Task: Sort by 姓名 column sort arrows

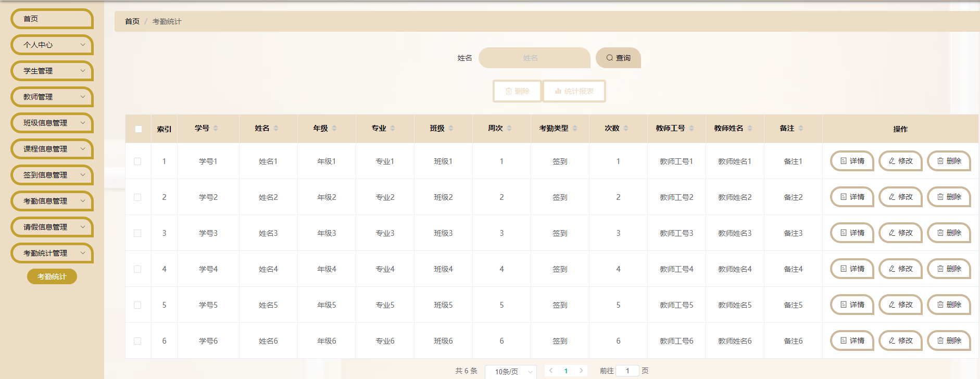Action: [x=276, y=128]
